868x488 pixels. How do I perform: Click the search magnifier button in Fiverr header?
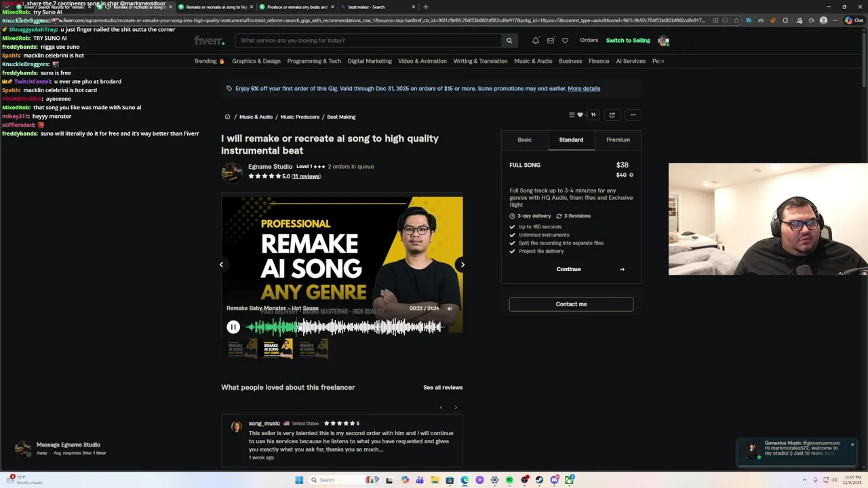509,41
